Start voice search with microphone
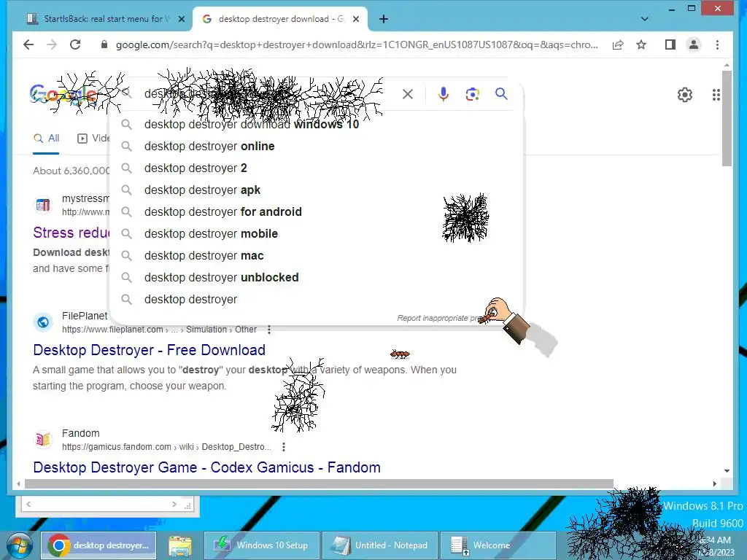 click(443, 94)
